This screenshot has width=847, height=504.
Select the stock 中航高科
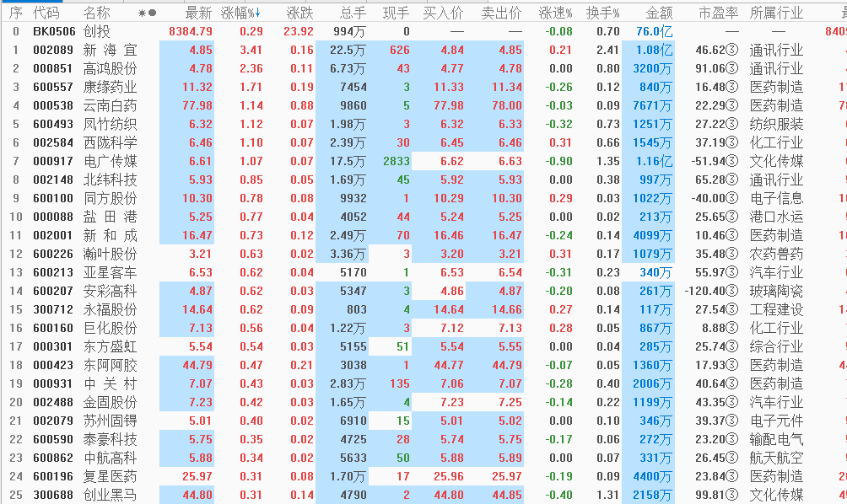[111, 458]
